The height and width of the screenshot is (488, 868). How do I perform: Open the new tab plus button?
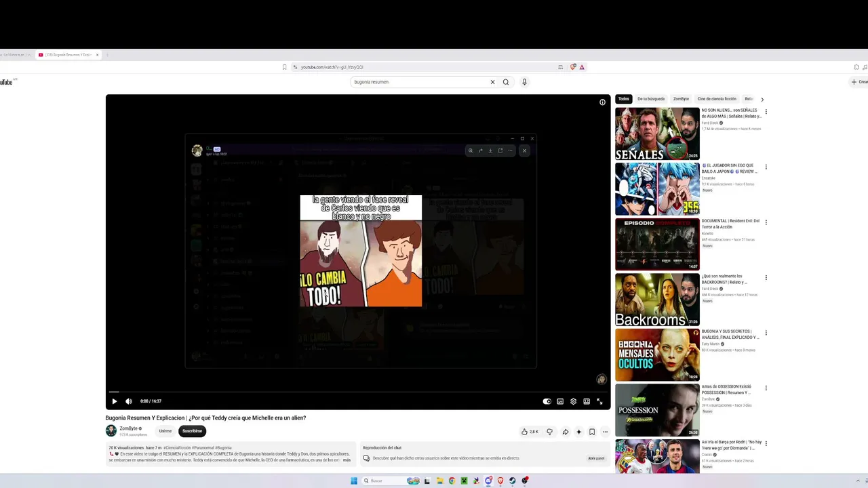tap(107, 55)
